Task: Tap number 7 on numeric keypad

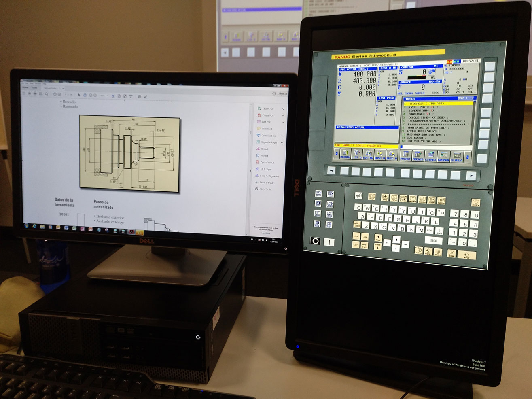Action: tap(454, 213)
